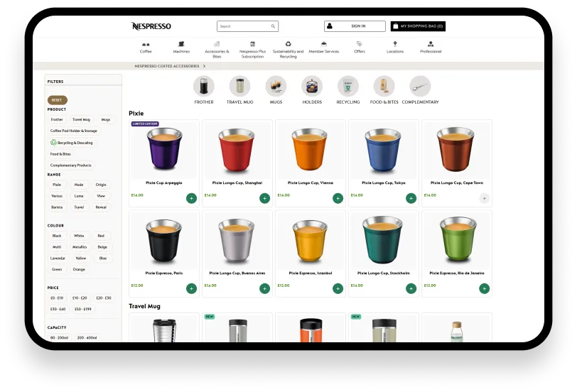Open the green Rio de Janeiro cup image
Viewport: 577px width, 392px height.
(457, 240)
